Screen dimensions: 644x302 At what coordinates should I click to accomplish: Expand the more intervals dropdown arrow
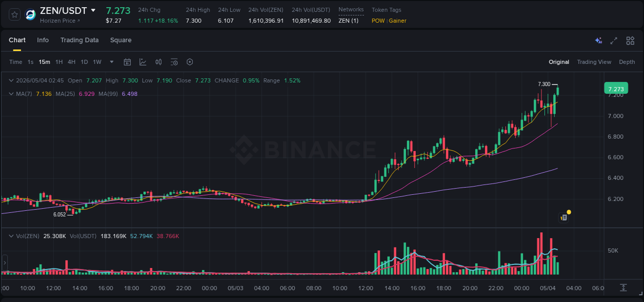(112, 62)
